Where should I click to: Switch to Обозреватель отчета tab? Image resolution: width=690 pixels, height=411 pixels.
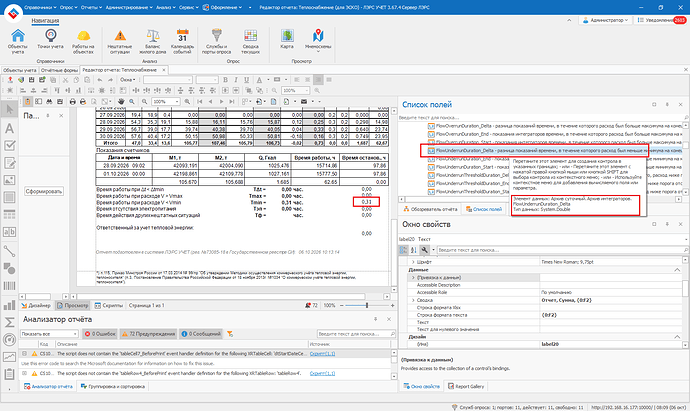pyautogui.click(x=431, y=209)
